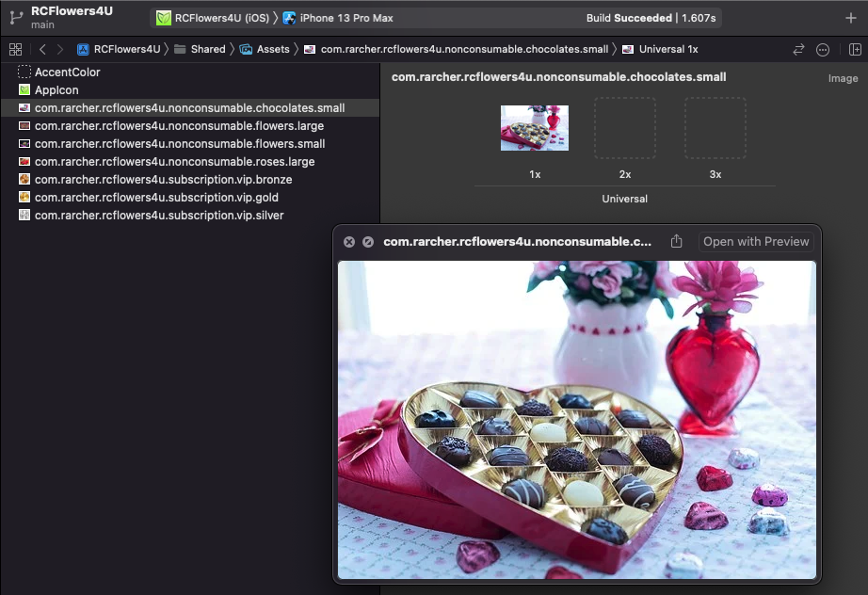Go forward with the right chevron

point(60,49)
